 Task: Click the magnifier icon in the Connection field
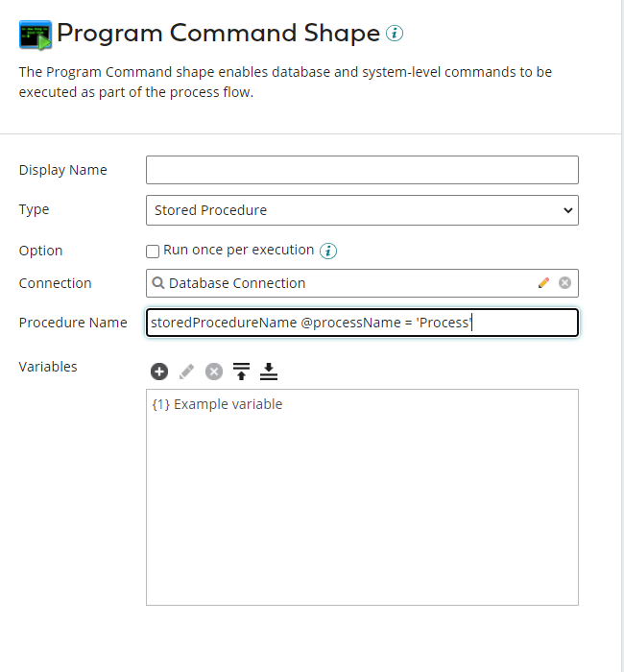(x=158, y=283)
